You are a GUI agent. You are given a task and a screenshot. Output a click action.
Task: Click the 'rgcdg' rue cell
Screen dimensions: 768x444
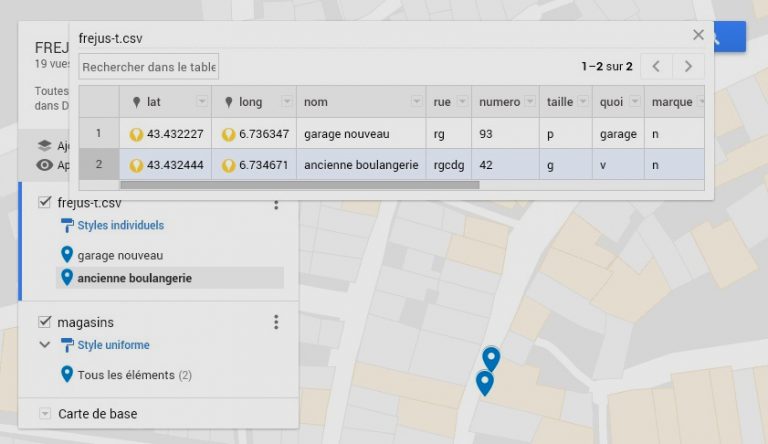click(449, 164)
